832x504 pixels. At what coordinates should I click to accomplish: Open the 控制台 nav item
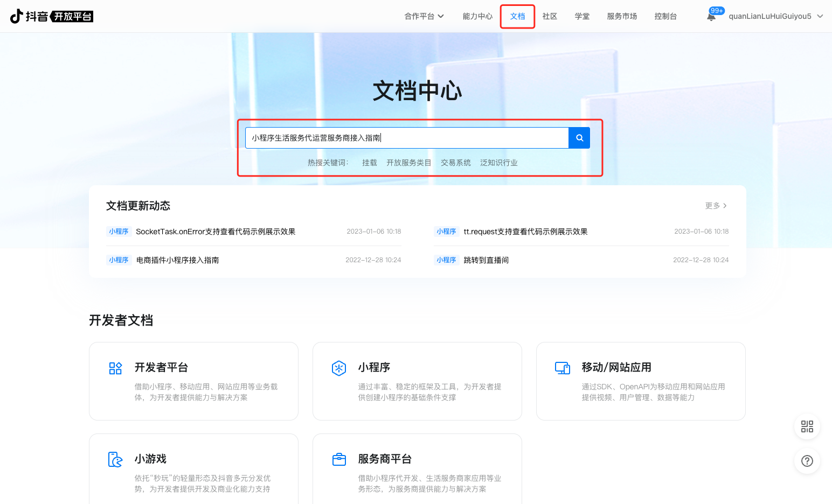tap(665, 16)
